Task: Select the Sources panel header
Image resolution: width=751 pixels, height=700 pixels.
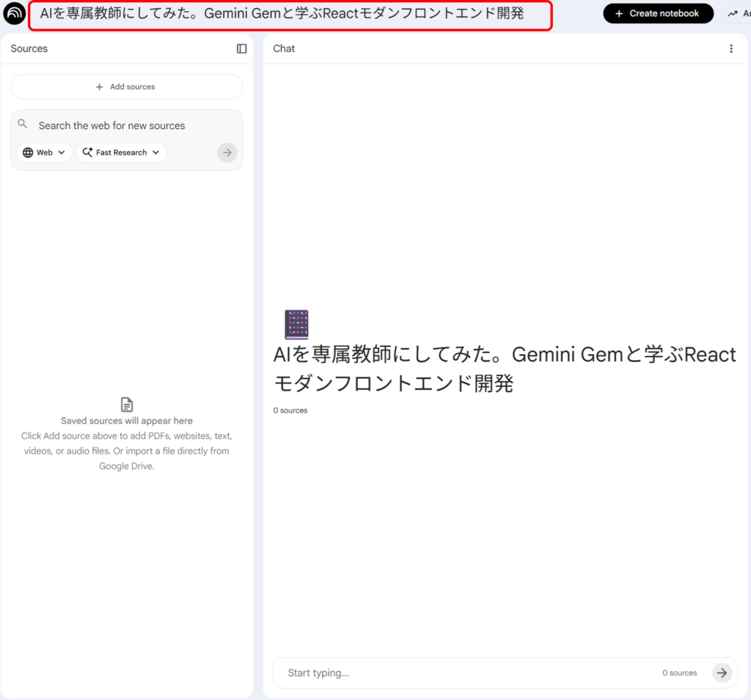Action: point(29,48)
